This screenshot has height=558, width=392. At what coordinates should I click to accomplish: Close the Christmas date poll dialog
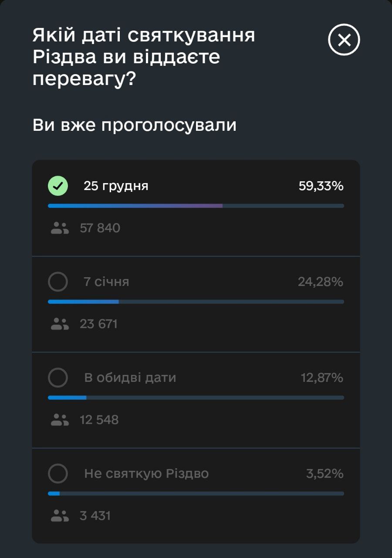[344, 40]
